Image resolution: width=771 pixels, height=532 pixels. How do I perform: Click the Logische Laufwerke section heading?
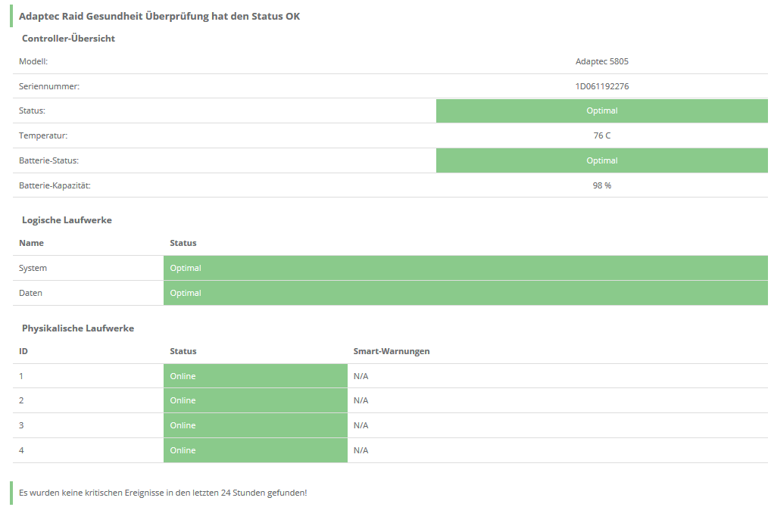tap(67, 220)
